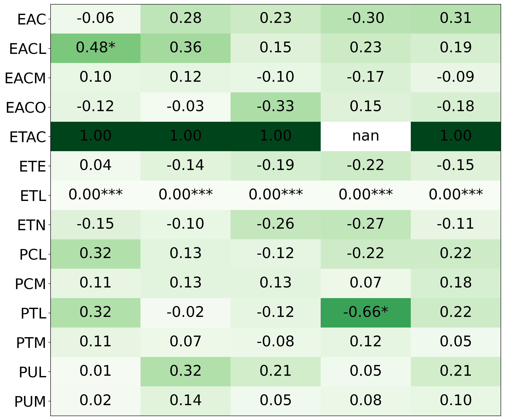Select the -0.17 cell in EACM row
Viewport: 505px width, 420px height.
[x=366, y=77]
